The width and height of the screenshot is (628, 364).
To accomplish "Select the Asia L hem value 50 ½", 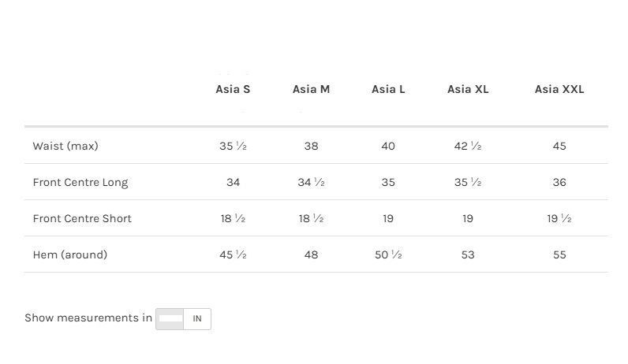I will pyautogui.click(x=388, y=255).
